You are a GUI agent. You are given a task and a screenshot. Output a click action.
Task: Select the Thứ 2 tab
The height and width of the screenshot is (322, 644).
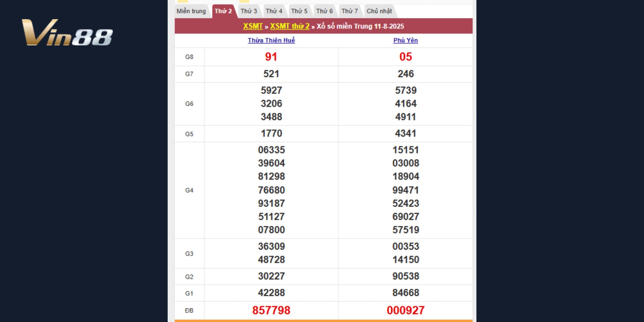pos(223,11)
